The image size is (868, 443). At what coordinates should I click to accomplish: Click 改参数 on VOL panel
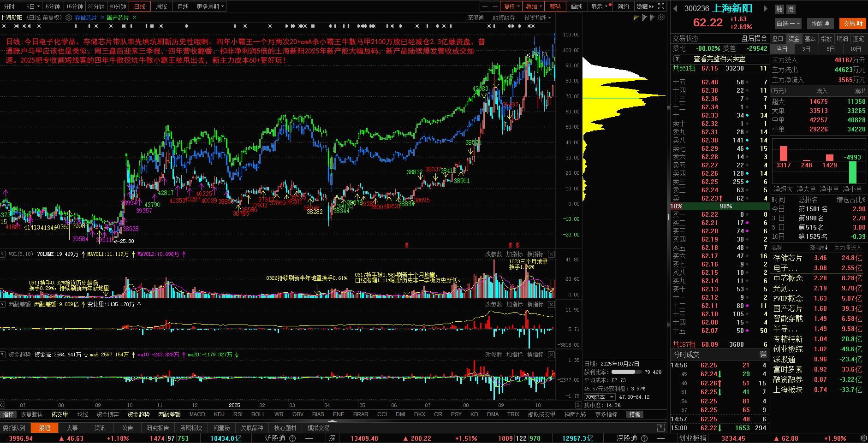click(x=493, y=254)
